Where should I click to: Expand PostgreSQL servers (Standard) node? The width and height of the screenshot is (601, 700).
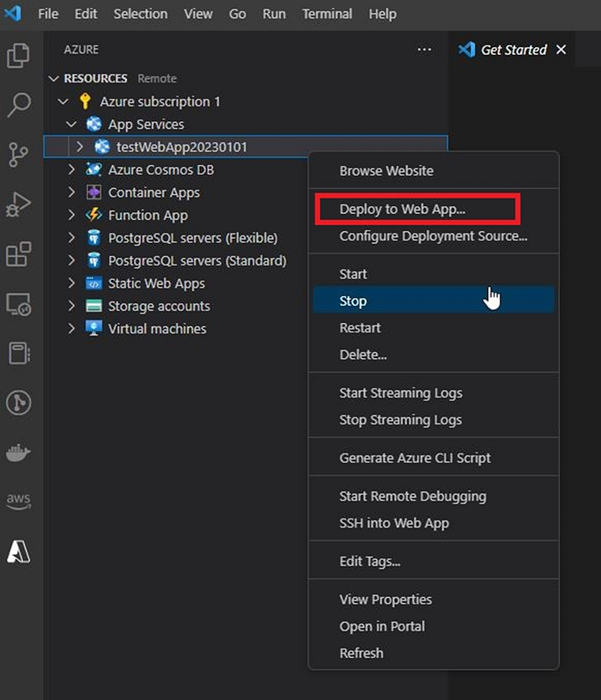coord(71,260)
